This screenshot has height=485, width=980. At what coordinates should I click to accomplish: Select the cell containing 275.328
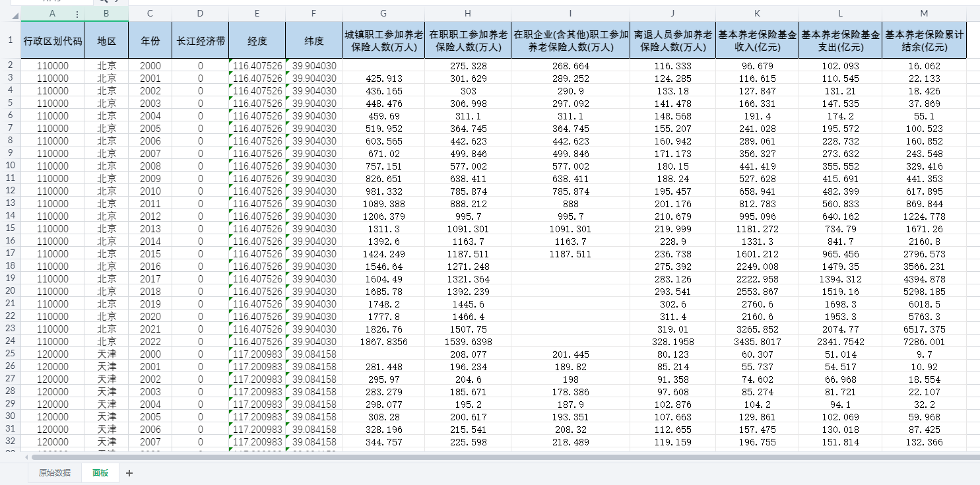(x=469, y=66)
